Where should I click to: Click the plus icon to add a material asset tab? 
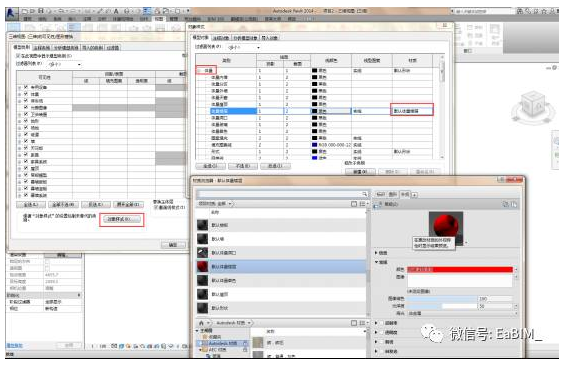(x=414, y=195)
